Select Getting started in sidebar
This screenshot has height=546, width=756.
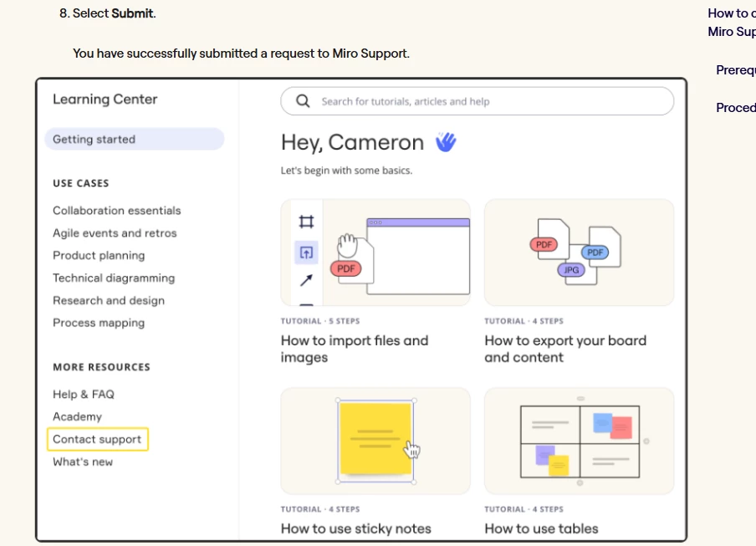click(135, 140)
